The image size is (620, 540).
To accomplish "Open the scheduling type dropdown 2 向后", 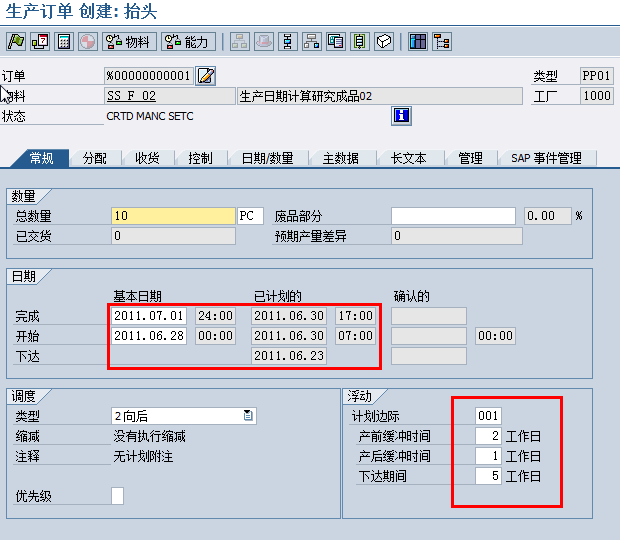I will pyautogui.click(x=184, y=416).
